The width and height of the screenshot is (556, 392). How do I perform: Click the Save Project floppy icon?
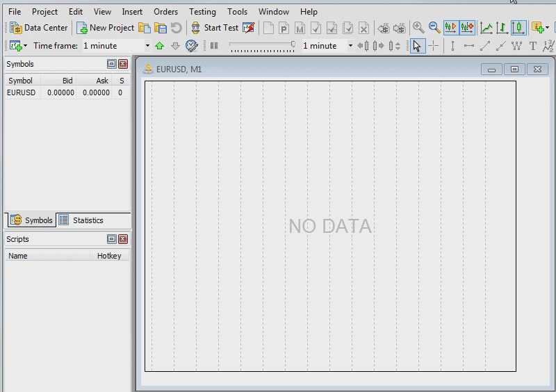click(161, 28)
